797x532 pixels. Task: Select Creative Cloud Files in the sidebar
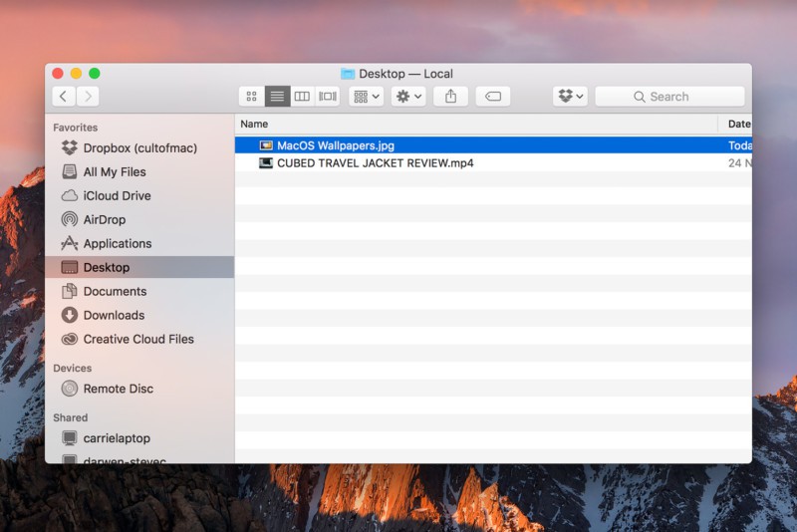tap(139, 339)
